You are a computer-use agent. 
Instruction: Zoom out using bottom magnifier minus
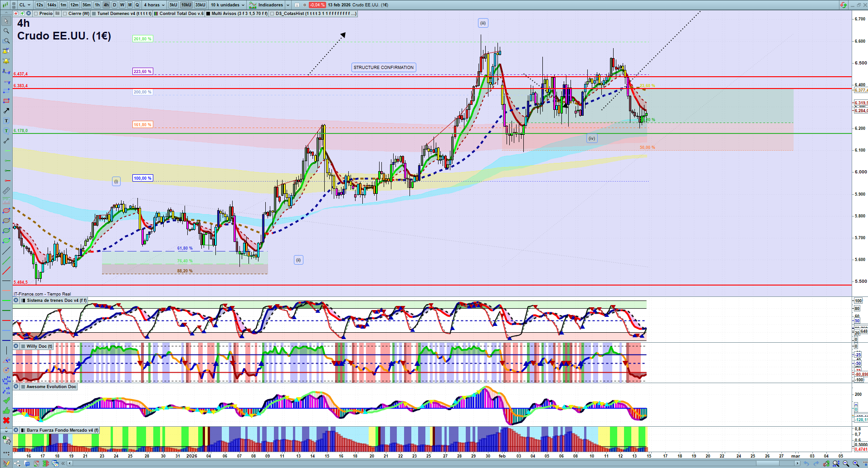(x=846, y=463)
